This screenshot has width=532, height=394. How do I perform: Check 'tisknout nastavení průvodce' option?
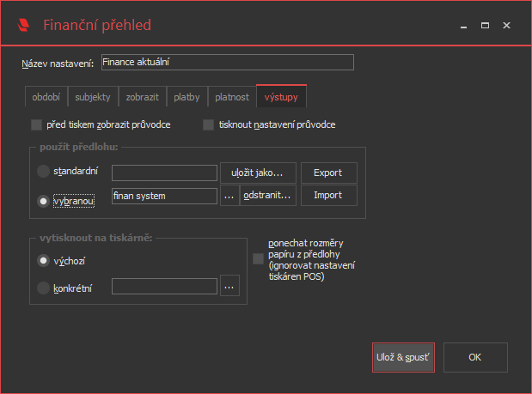[x=208, y=124]
